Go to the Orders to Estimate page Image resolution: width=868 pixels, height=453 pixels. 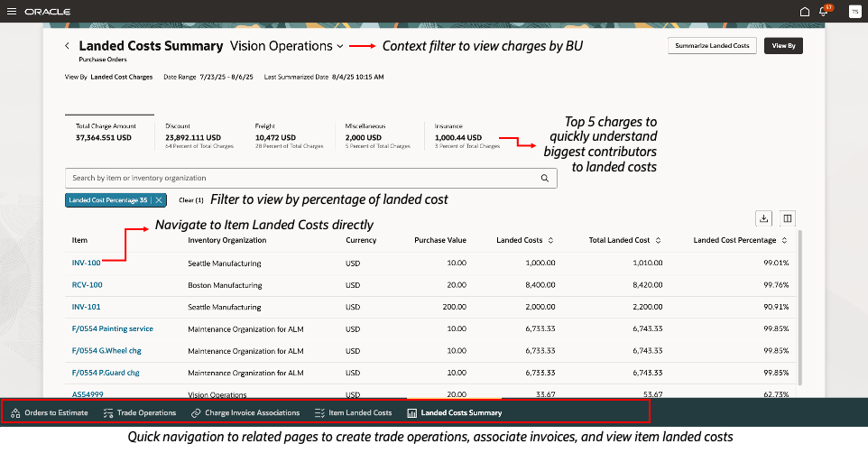click(x=50, y=412)
